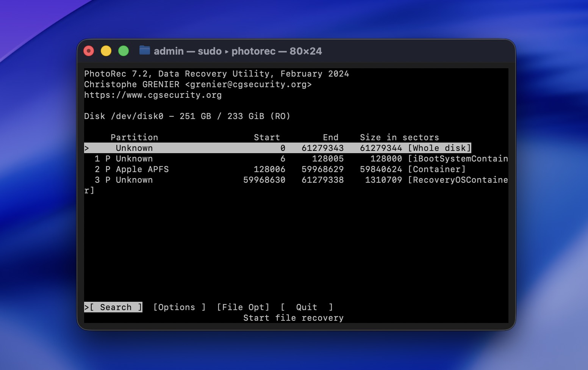Click the folder proxy icon in title bar
588x370 pixels.
(144, 50)
